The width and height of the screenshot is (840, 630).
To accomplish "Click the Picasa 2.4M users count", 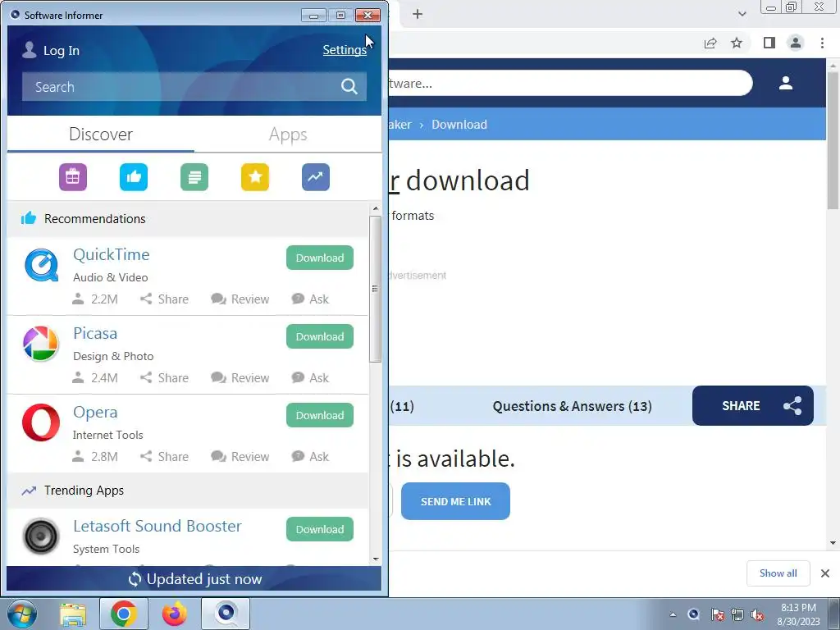I will tap(95, 377).
